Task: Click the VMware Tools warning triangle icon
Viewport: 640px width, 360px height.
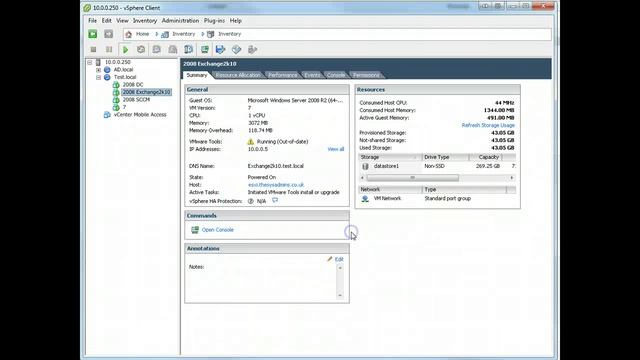Action: [x=251, y=142]
